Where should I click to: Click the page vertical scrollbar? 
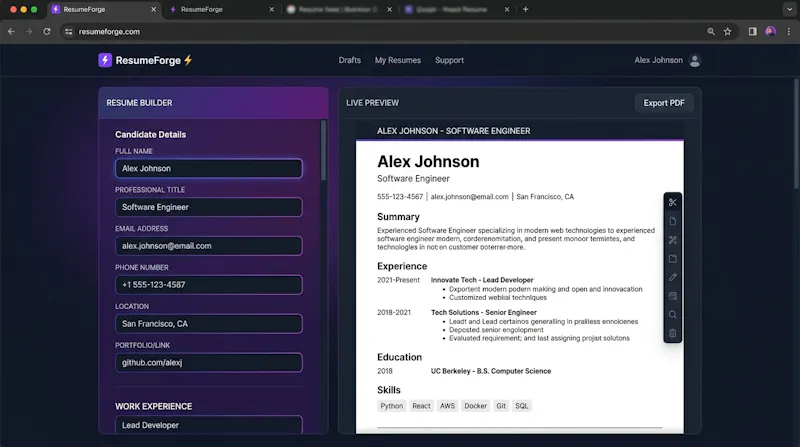click(x=796, y=134)
